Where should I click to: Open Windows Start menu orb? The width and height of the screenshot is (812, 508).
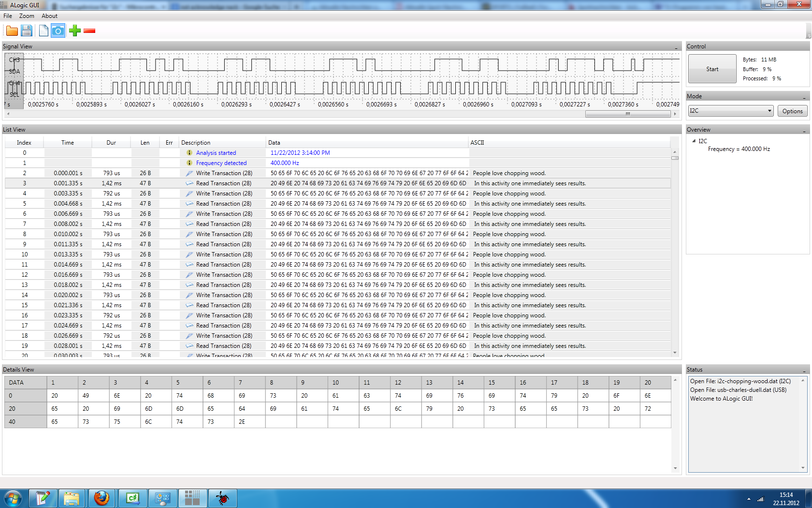click(x=13, y=498)
